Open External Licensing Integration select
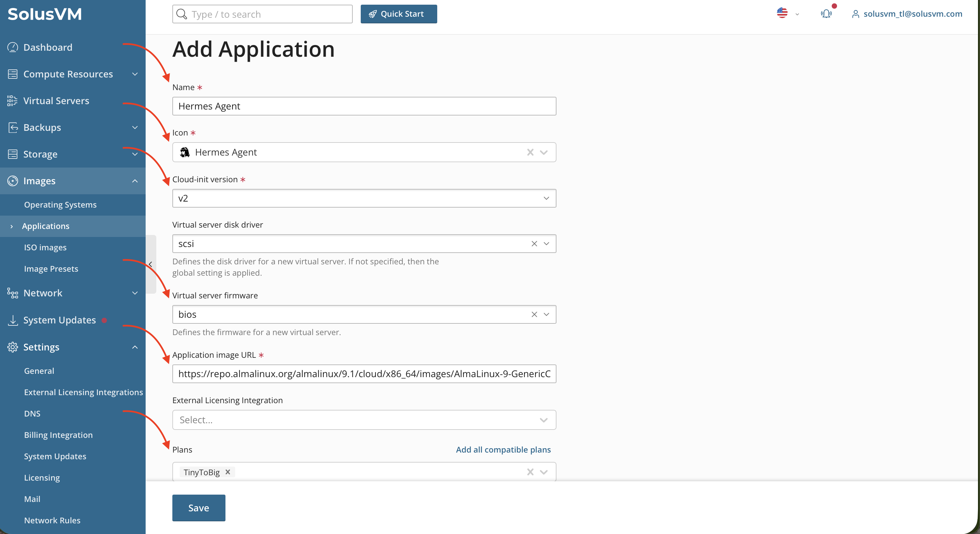The height and width of the screenshot is (534, 980). pos(364,420)
